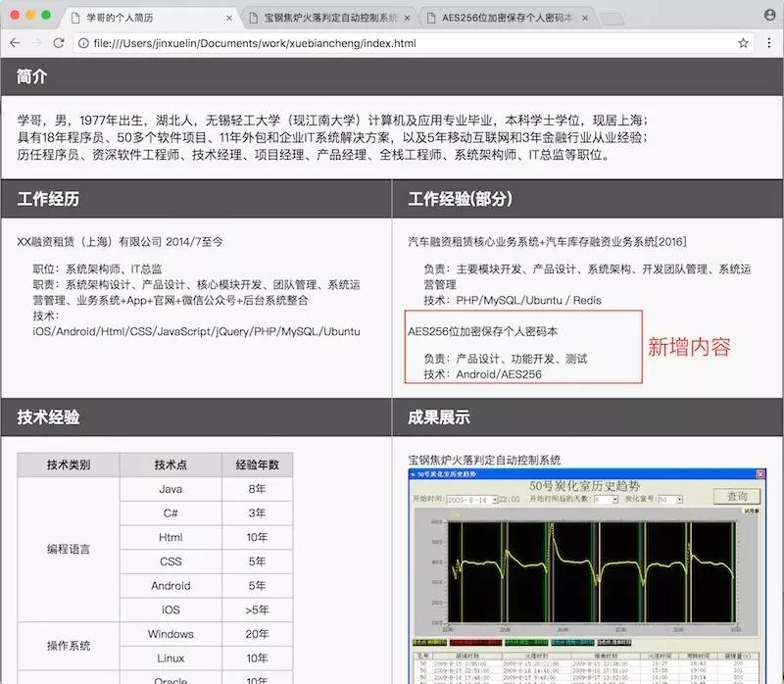Screen dimensions: 784x684
Task: Click the profile avatar in the tab bar
Action: point(768,16)
